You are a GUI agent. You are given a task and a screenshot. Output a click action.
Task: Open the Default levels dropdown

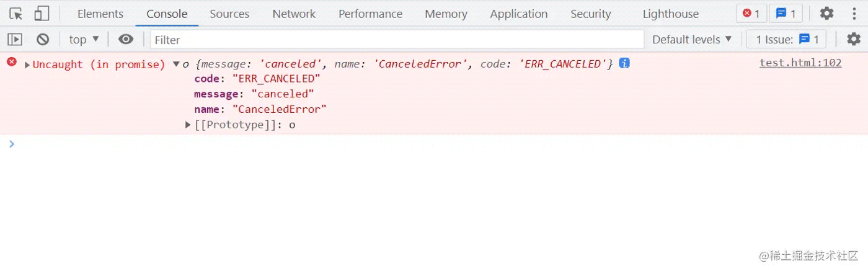(x=692, y=40)
